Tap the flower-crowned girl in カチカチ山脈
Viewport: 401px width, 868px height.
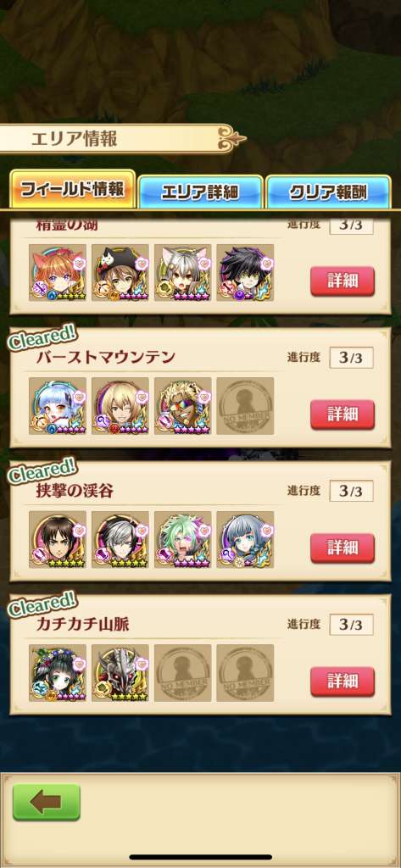click(58, 672)
